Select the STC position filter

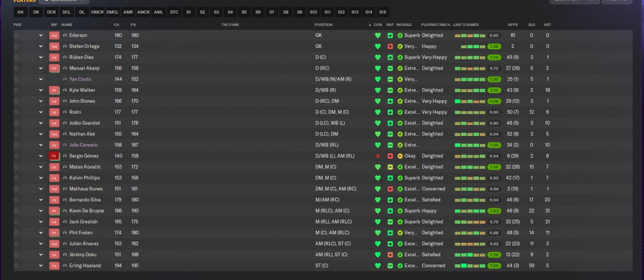pos(174,12)
